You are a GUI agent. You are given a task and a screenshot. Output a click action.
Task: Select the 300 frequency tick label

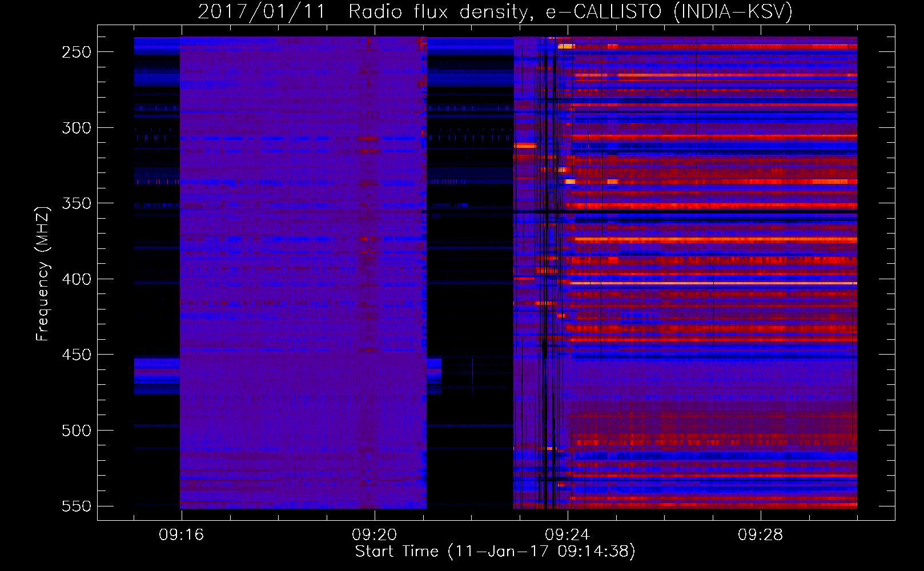[77, 128]
